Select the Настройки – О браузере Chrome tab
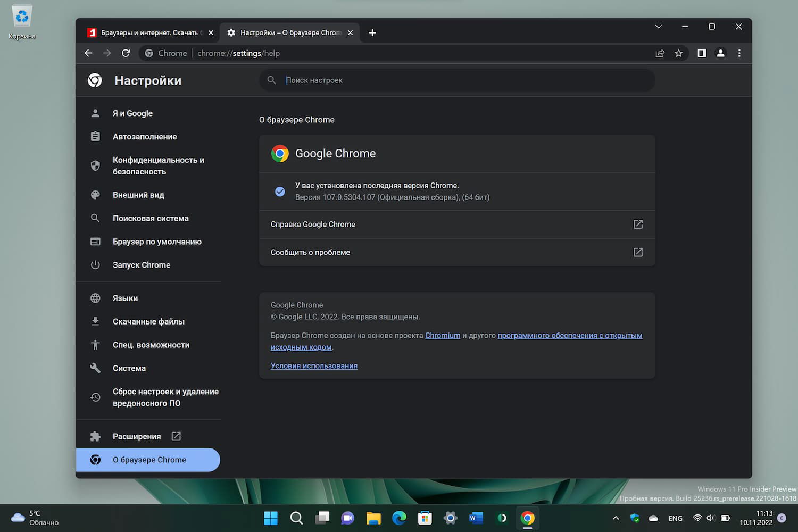798x532 pixels. pos(290,32)
